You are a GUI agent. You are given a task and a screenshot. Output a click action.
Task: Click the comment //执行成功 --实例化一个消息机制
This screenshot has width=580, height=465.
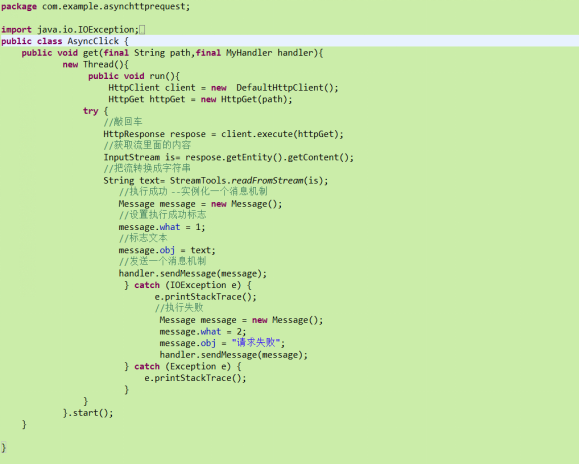193,192
